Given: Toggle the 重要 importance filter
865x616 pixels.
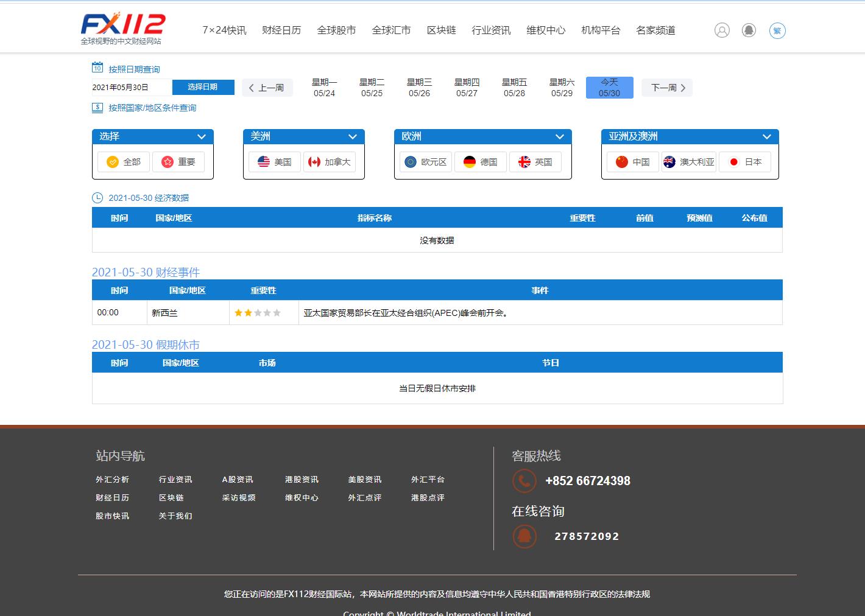Looking at the screenshot, I should (178, 162).
